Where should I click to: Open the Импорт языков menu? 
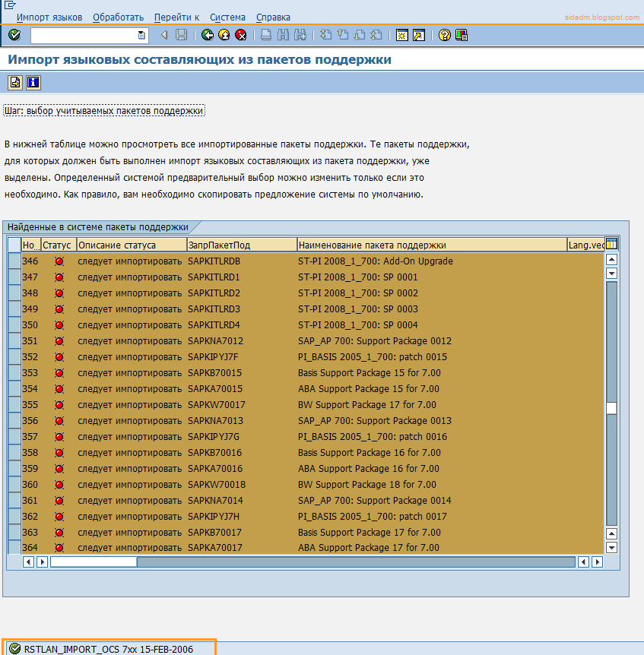click(x=49, y=17)
